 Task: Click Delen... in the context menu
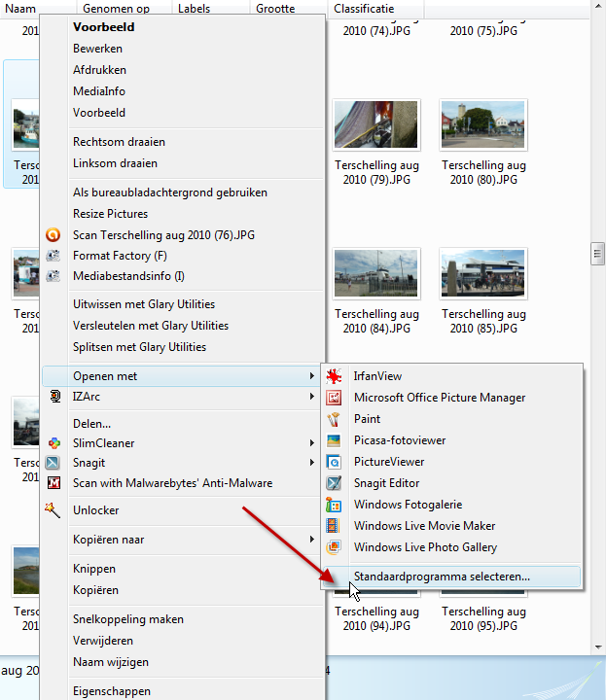point(92,423)
